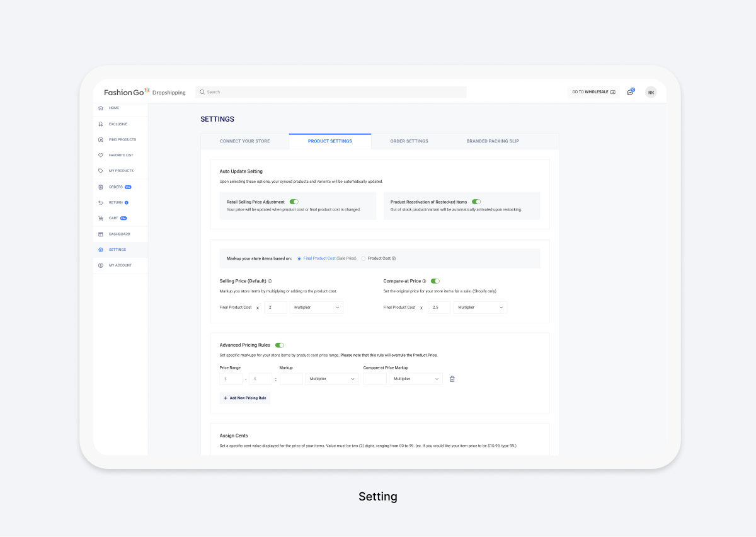Select the Product Cost radio option
The width and height of the screenshot is (756, 537).
[x=364, y=258]
